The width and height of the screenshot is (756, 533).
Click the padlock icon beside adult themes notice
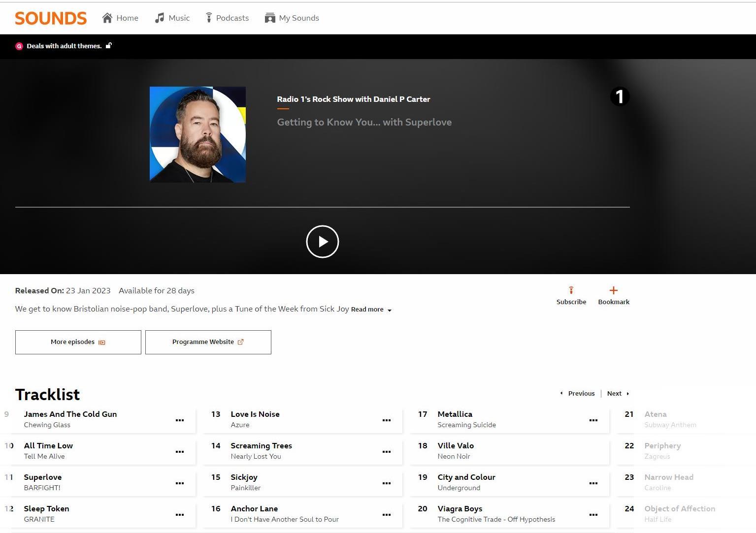[109, 46]
